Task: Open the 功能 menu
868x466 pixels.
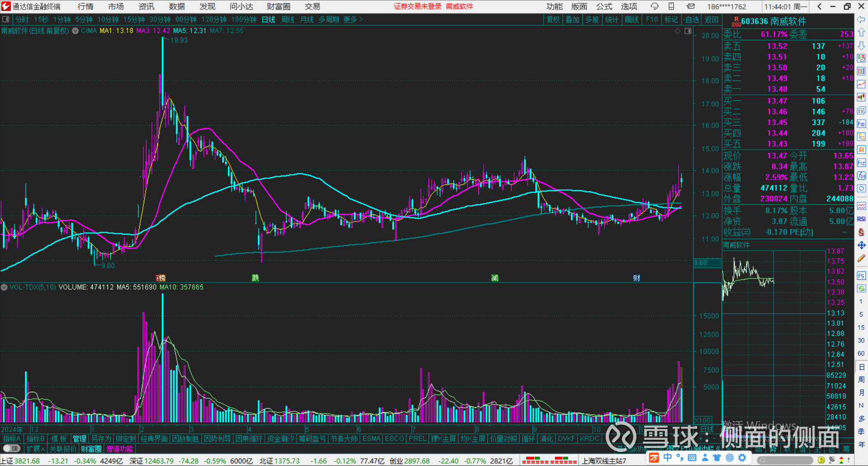Action: tap(554, 6)
